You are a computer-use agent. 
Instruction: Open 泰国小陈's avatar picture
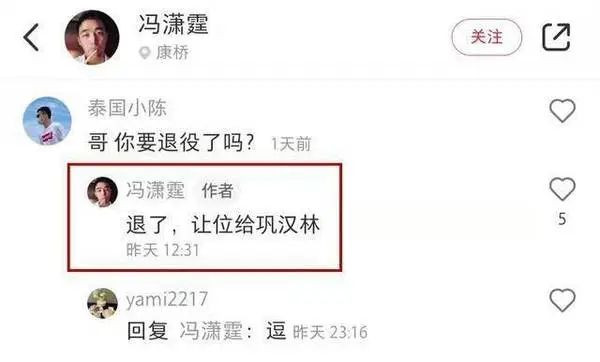pos(47,121)
